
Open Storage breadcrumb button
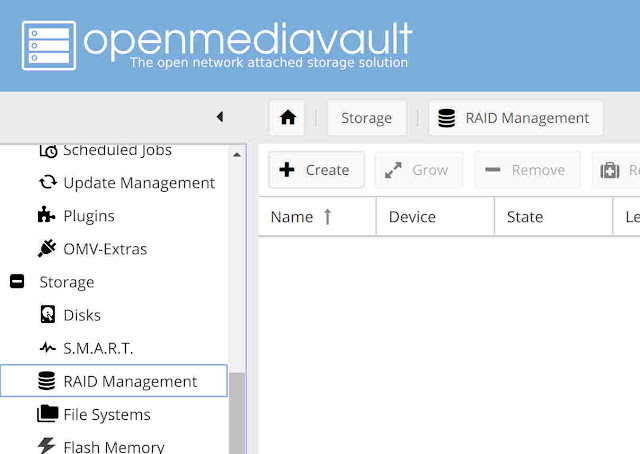click(367, 118)
